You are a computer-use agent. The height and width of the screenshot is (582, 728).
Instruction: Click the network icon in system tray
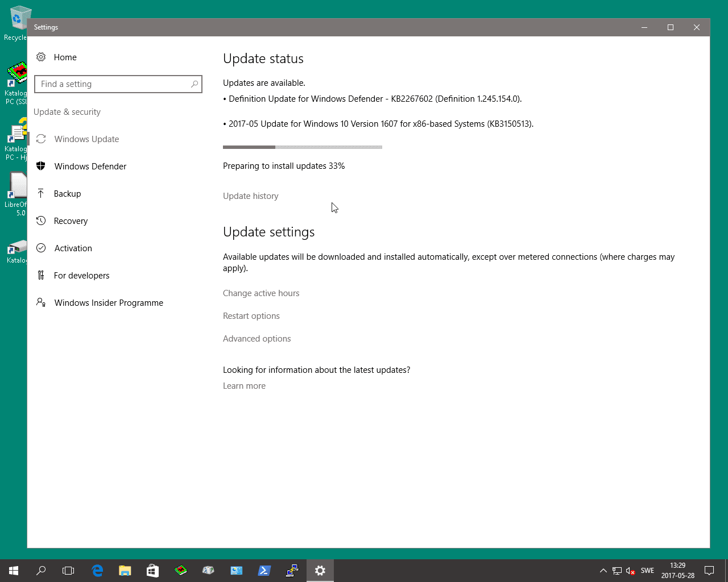click(617, 571)
